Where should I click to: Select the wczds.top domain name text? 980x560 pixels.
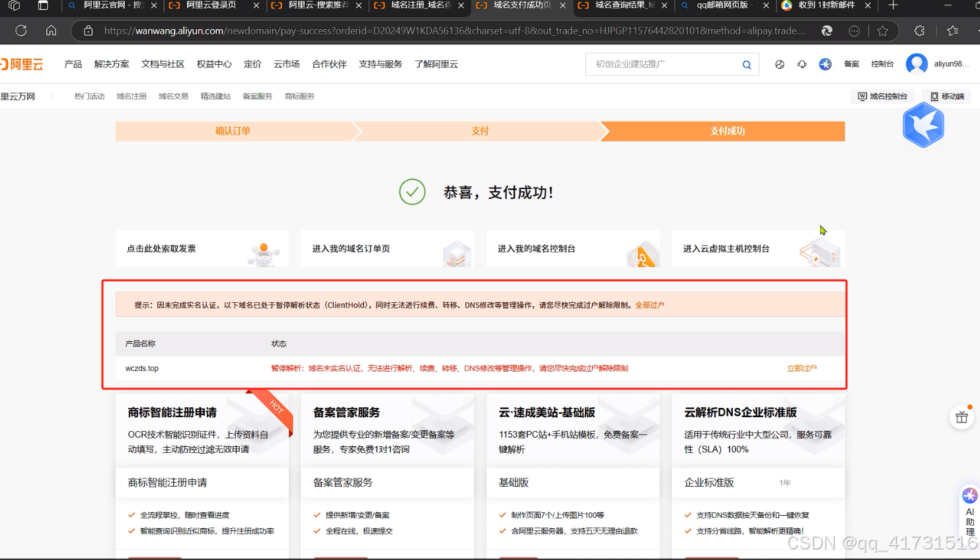point(142,368)
